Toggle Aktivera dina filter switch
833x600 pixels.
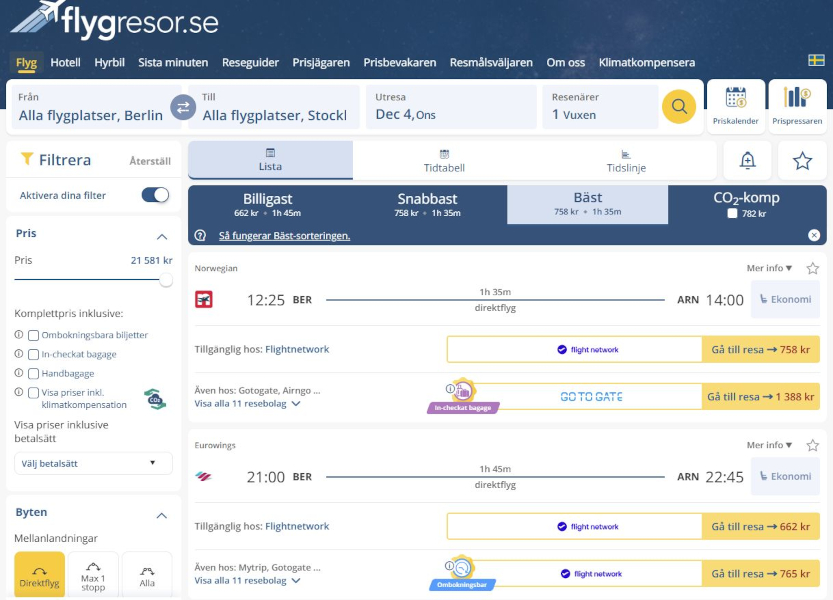[x=155, y=195]
